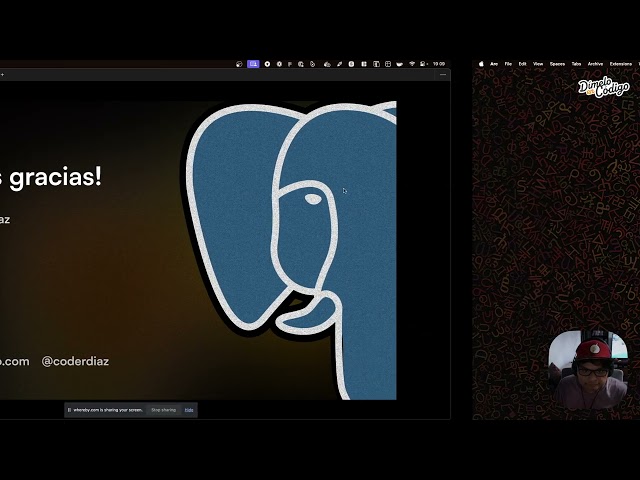Click the four-pane grid icon left of the bowl icon
The height and width of the screenshot is (480, 640).
(388, 64)
